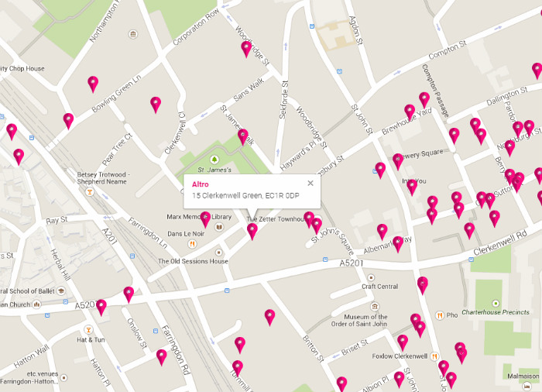Screen dimensions: 542x392
Task: Select the pink pin over Marx Memorial Library label
Action: click(205, 220)
